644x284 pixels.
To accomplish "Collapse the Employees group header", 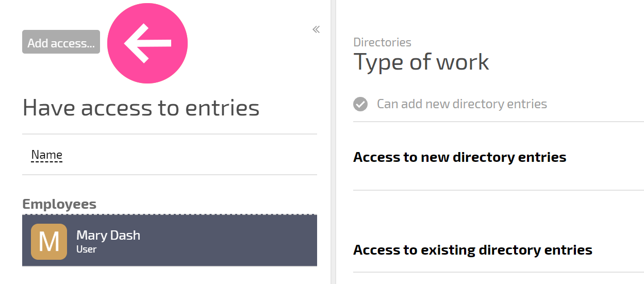I will [x=59, y=204].
